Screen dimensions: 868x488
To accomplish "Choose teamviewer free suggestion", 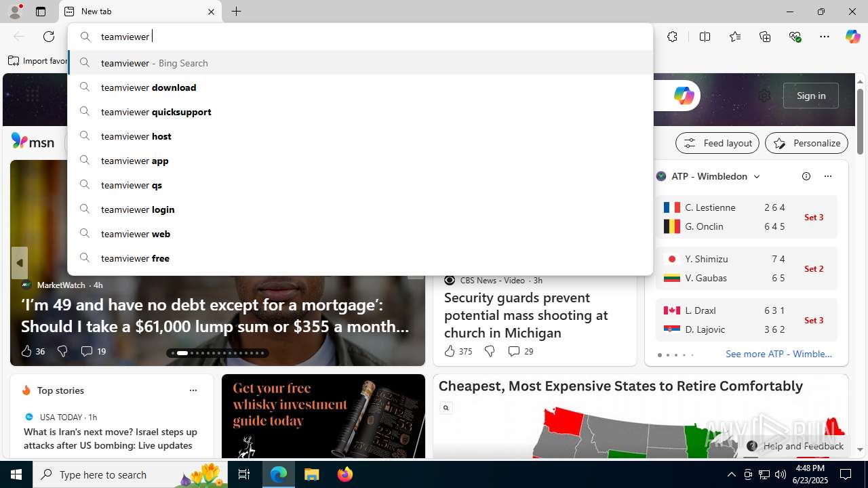I will point(360,258).
